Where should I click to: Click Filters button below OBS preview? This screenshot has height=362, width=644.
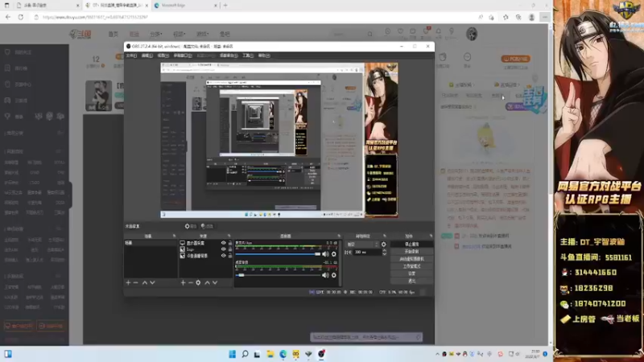208,226
